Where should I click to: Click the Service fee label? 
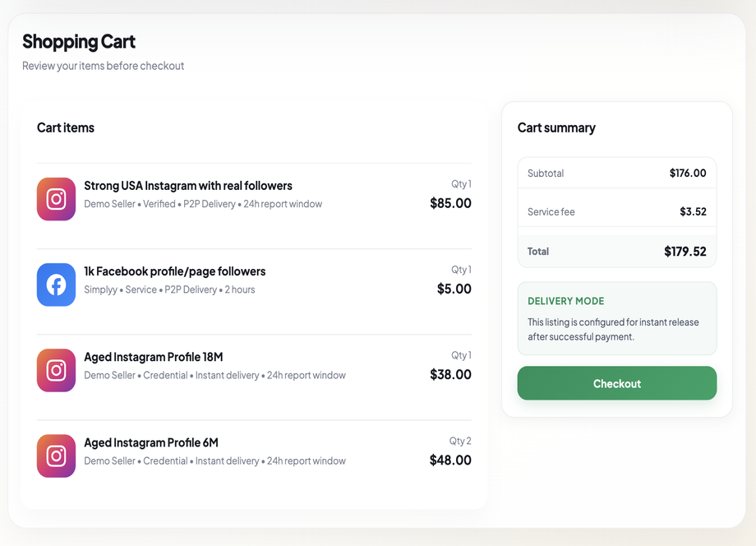[551, 212]
